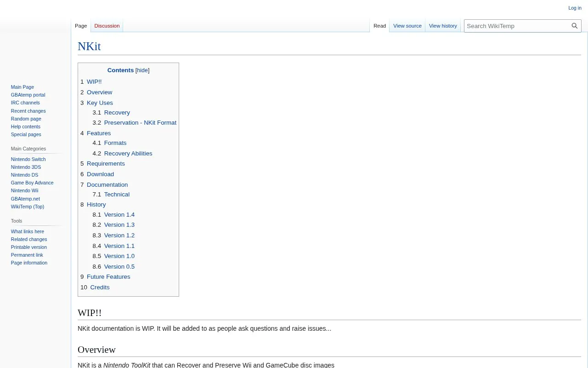Select the Page tab
Viewport: 588px width, 368px height.
pyautogui.click(x=81, y=26)
